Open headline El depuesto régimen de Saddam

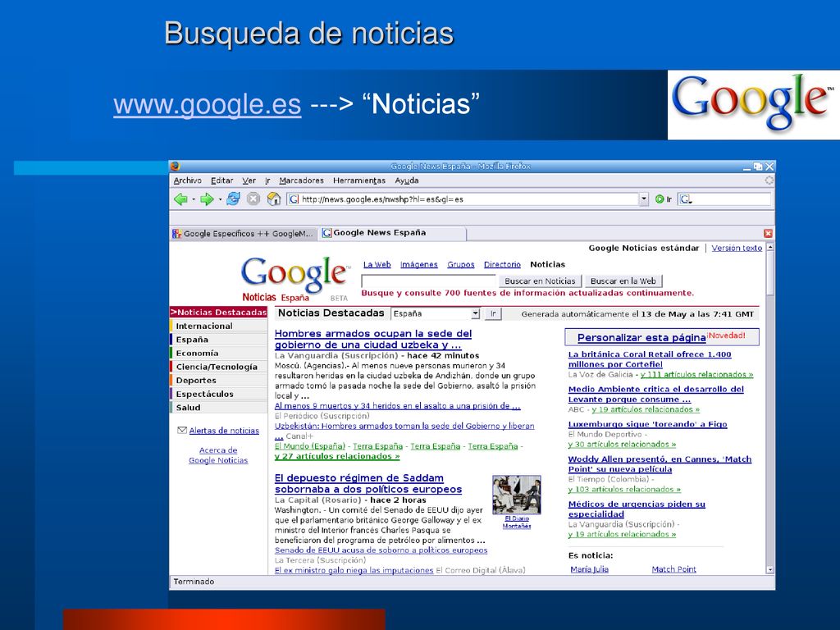pyautogui.click(x=368, y=484)
